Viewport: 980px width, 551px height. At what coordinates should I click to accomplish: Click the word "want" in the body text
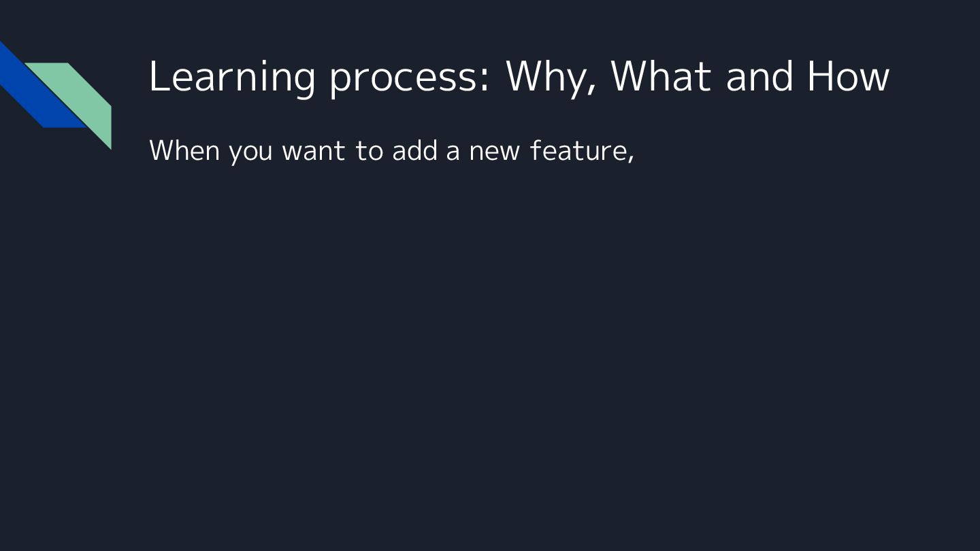[x=313, y=150]
